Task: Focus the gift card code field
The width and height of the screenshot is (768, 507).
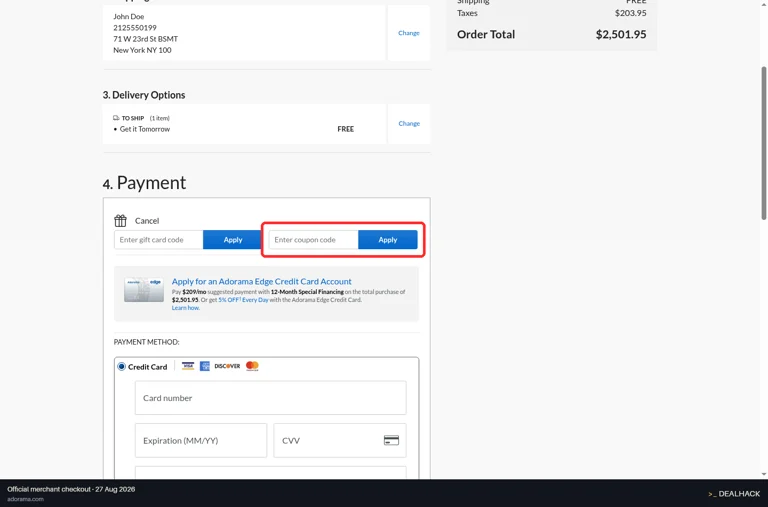Action: (x=159, y=240)
